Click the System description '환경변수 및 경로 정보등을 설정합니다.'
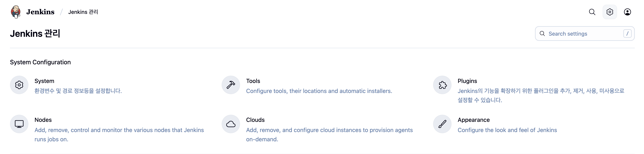Image resolution: width=644 pixels, height=154 pixels. 78,91
